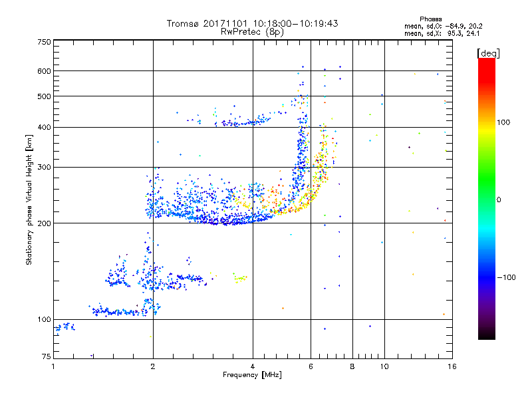Click the x-axis tick label '8'
The height and width of the screenshot is (399, 532).
(352, 366)
